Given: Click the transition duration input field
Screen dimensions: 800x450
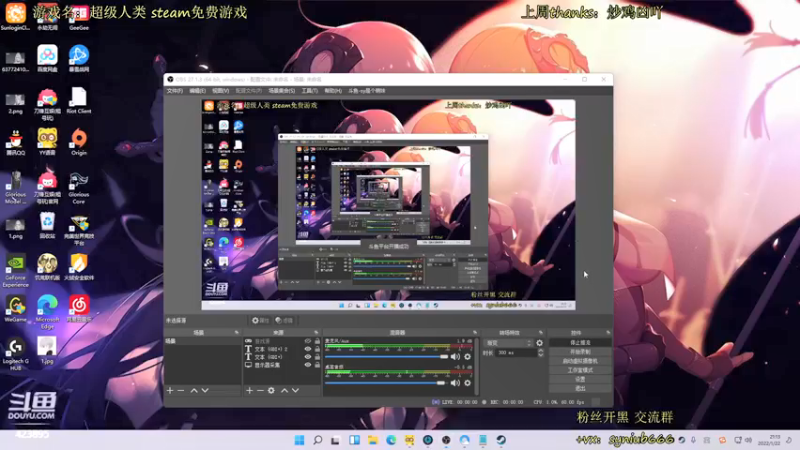Looking at the screenshot, I should [x=516, y=353].
